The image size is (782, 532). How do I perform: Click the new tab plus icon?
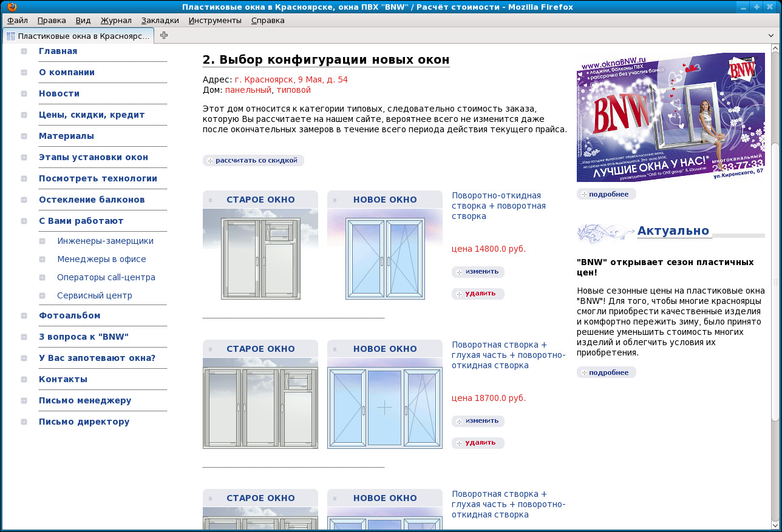[x=164, y=35]
